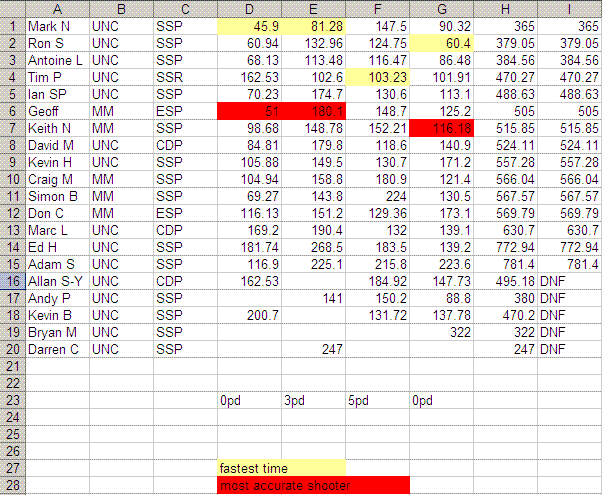Select entire row 23 via header
The image size is (612, 504).
(x=12, y=399)
